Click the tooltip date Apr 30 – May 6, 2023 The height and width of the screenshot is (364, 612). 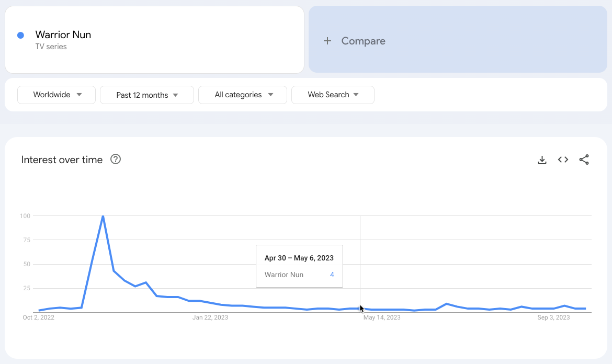tap(299, 258)
